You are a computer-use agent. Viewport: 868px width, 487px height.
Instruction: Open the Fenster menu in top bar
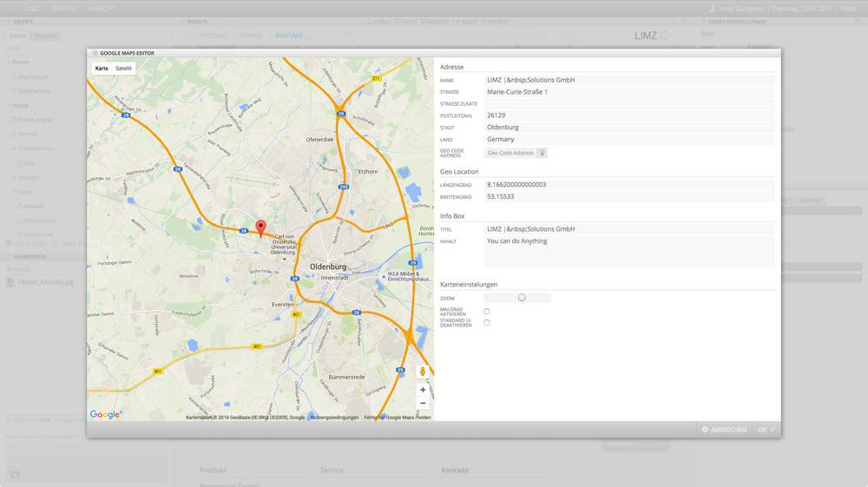64,9
